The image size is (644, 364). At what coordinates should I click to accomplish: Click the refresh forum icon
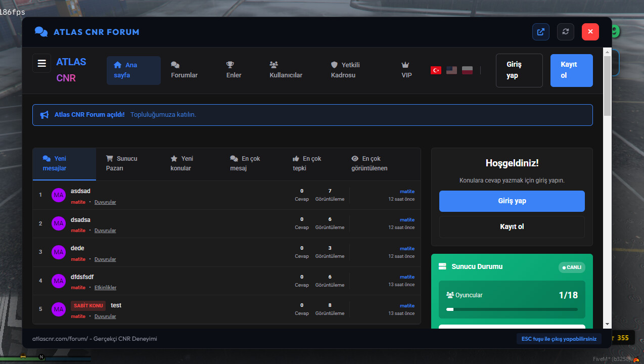coord(566,32)
